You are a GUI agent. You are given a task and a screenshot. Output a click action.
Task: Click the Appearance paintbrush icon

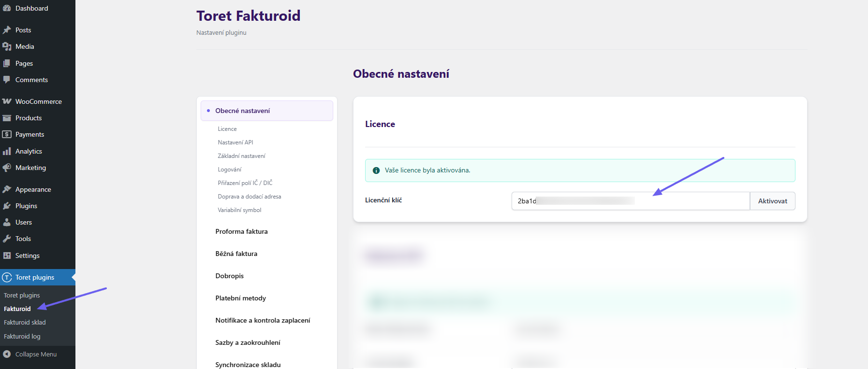coord(7,189)
